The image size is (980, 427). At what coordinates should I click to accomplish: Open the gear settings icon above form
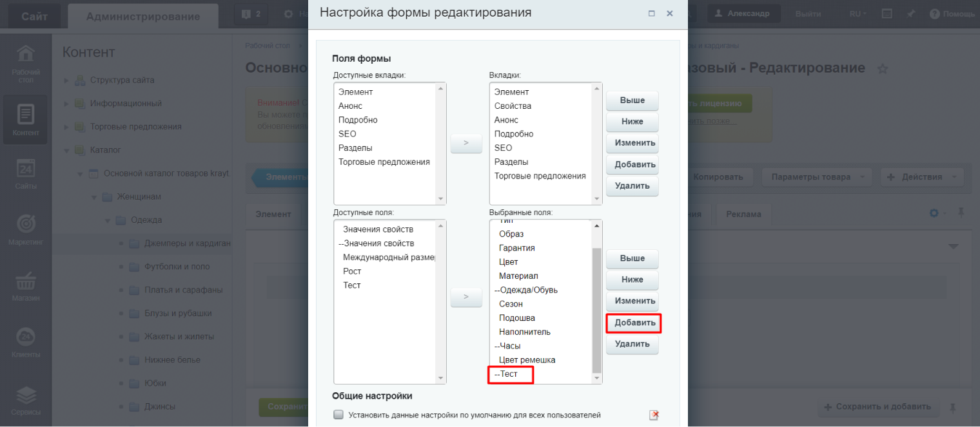(935, 213)
